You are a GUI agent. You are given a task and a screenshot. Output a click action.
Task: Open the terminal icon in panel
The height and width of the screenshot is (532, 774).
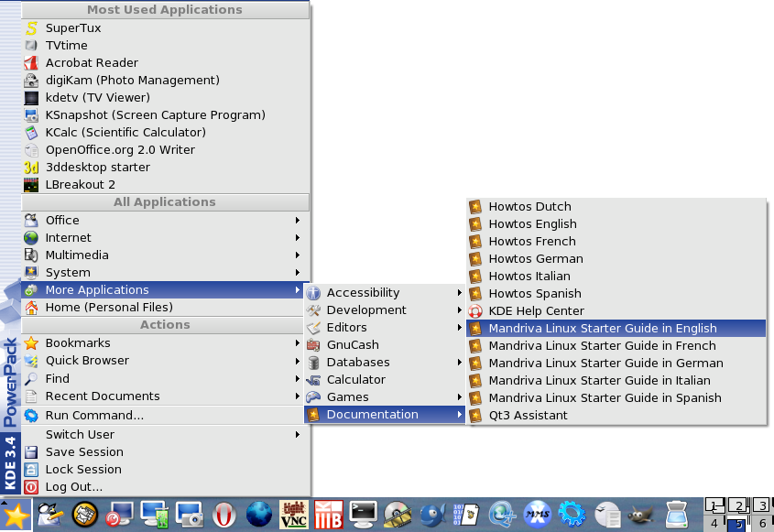point(363,515)
